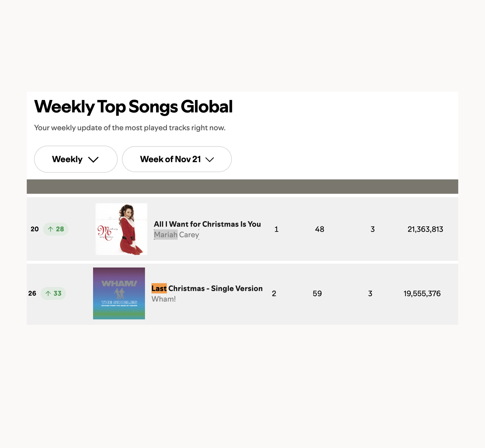Open 'All I Want for Christmas Is You' track
Screen dimensions: 485x448
point(207,224)
